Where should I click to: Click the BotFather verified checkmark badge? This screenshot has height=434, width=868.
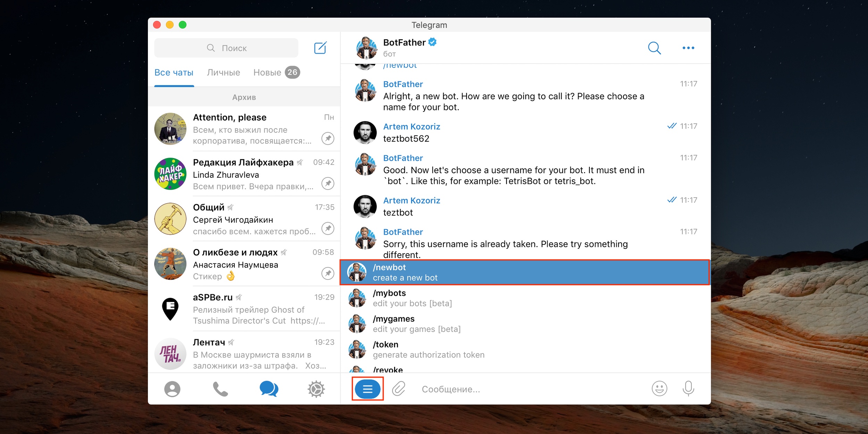pyautogui.click(x=432, y=42)
